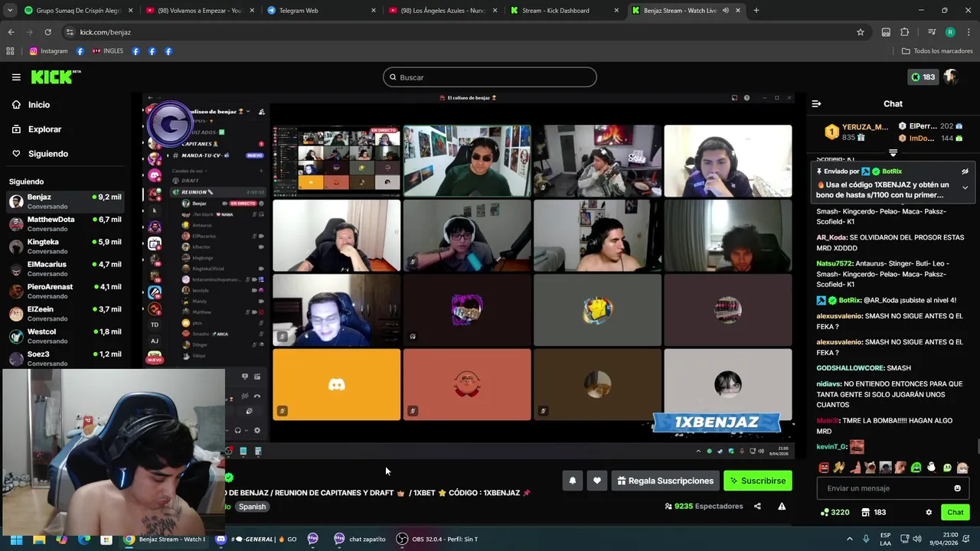The width and height of the screenshot is (980, 551).
Task: Open chat zapatito taskbar item
Action: [360, 539]
